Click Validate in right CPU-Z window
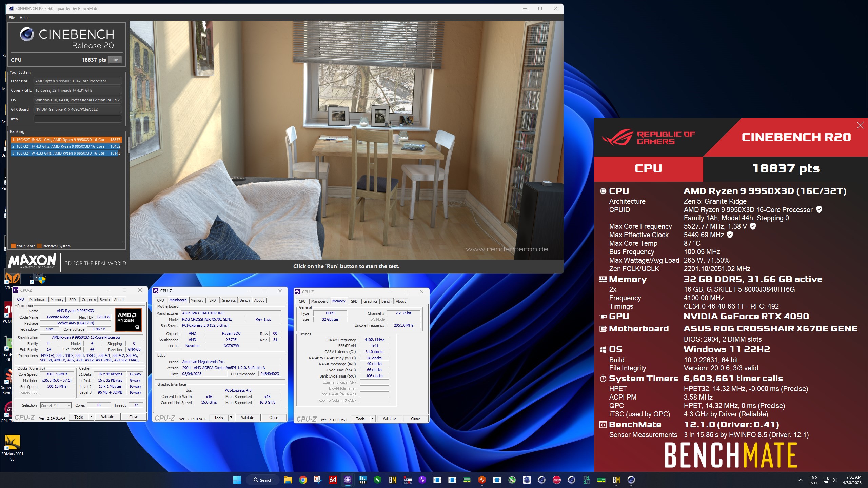The image size is (868, 488). tap(389, 419)
